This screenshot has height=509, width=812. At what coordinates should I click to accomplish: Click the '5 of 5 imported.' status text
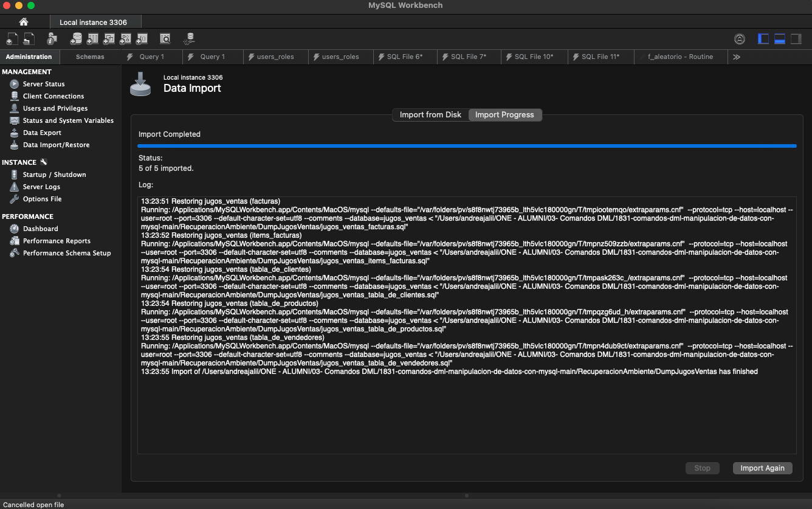click(166, 168)
